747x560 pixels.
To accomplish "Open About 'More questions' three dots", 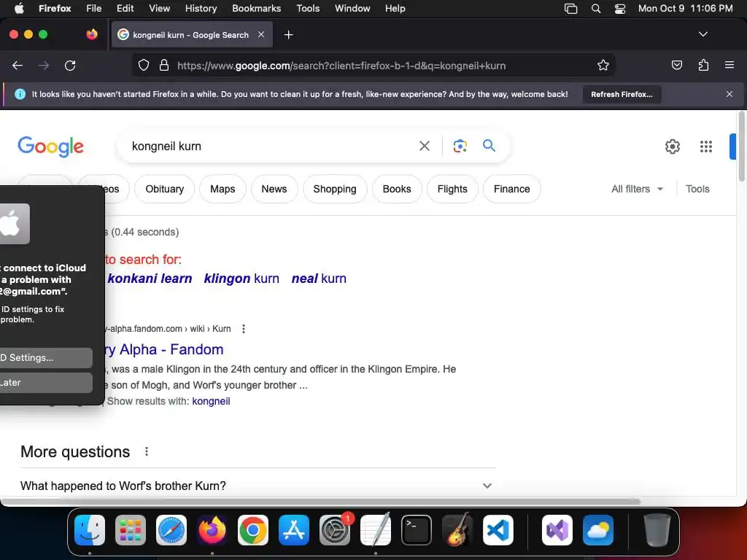I will click(x=147, y=451).
